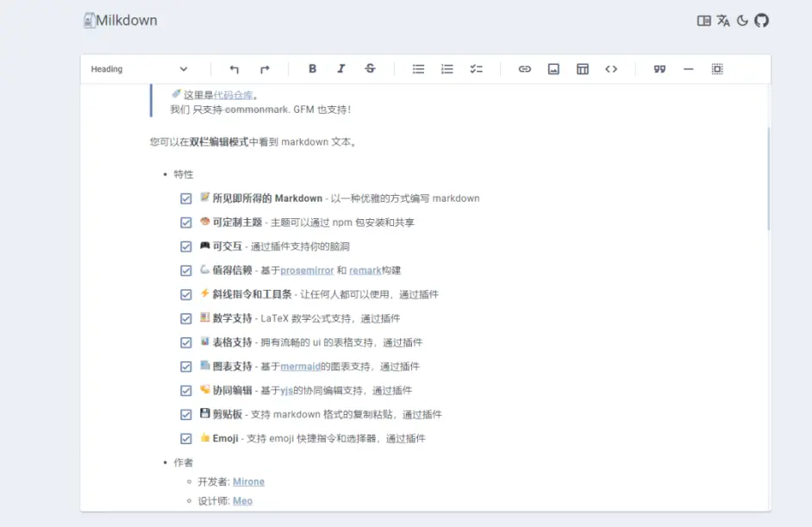This screenshot has height=527, width=812.
Task: Click the Milkdown logo
Action: (89, 20)
